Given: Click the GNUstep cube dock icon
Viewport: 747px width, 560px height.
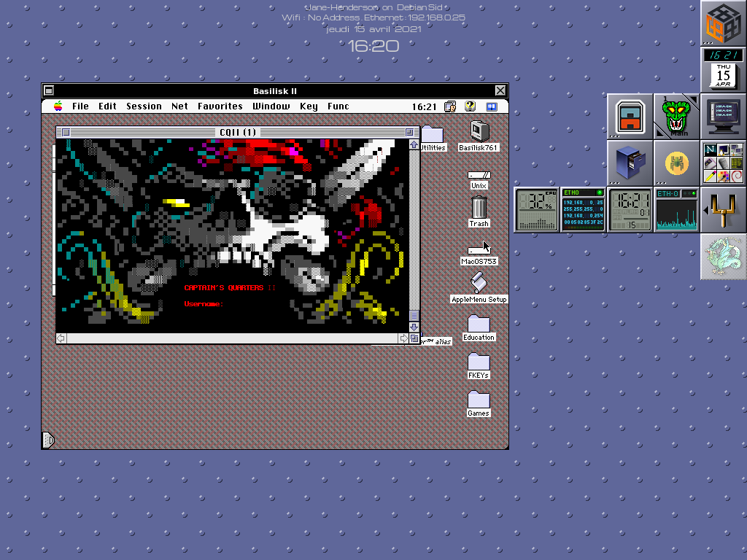Looking at the screenshot, I should (x=724, y=23).
